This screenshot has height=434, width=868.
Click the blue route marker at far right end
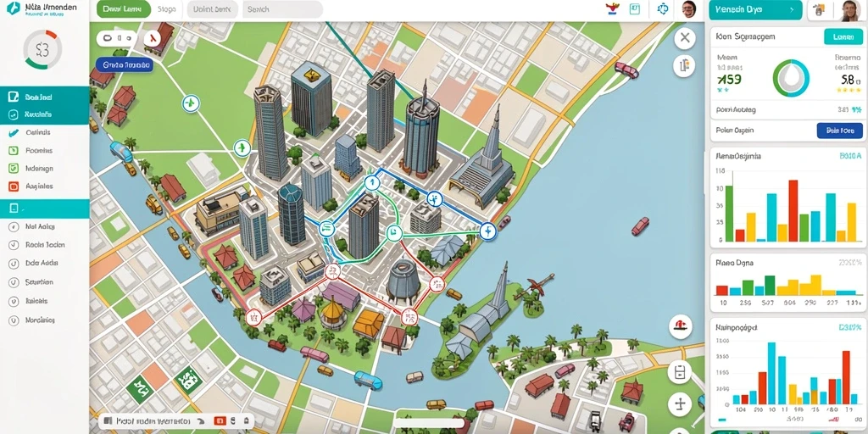pyautogui.click(x=487, y=231)
